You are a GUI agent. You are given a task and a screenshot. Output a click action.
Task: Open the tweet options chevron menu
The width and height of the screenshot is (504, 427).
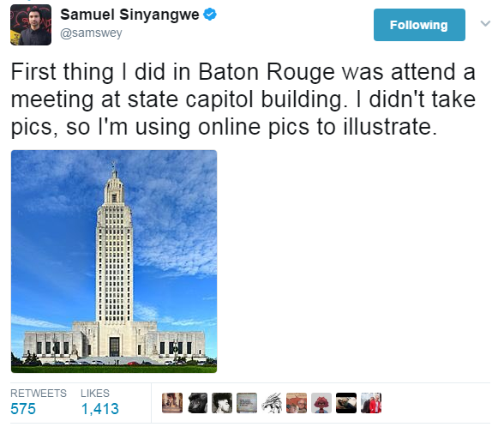point(485,23)
